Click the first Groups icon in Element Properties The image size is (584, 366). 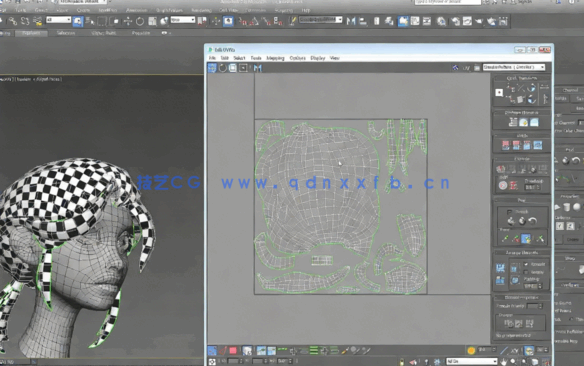[508, 324]
